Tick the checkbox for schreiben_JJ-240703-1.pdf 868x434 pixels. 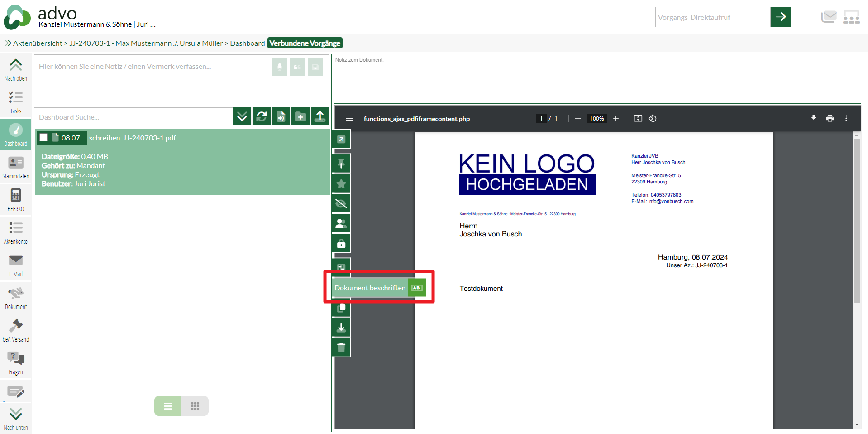(x=44, y=138)
